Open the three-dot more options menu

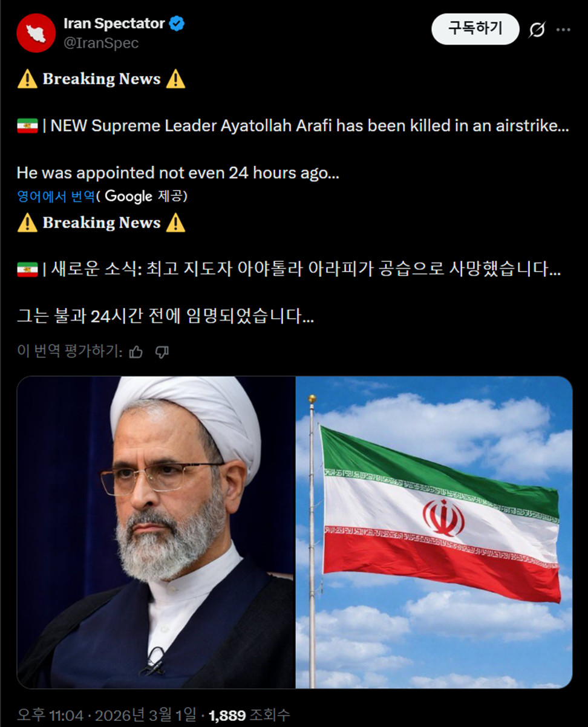[x=563, y=30]
